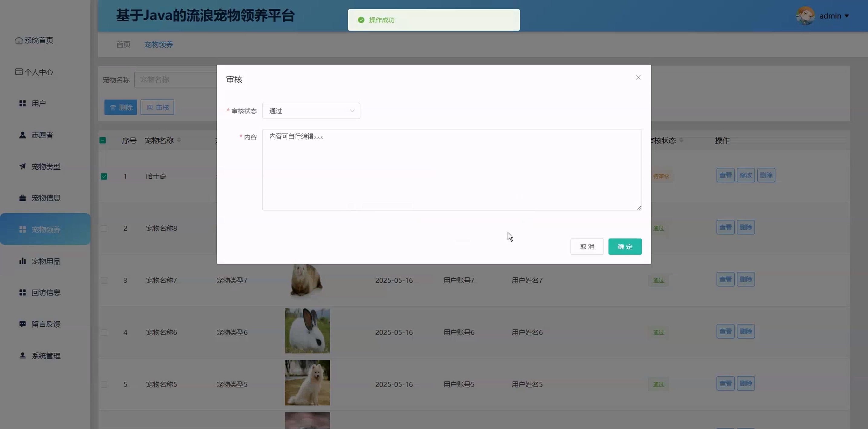Click the 个人中心 card icon

click(x=19, y=72)
